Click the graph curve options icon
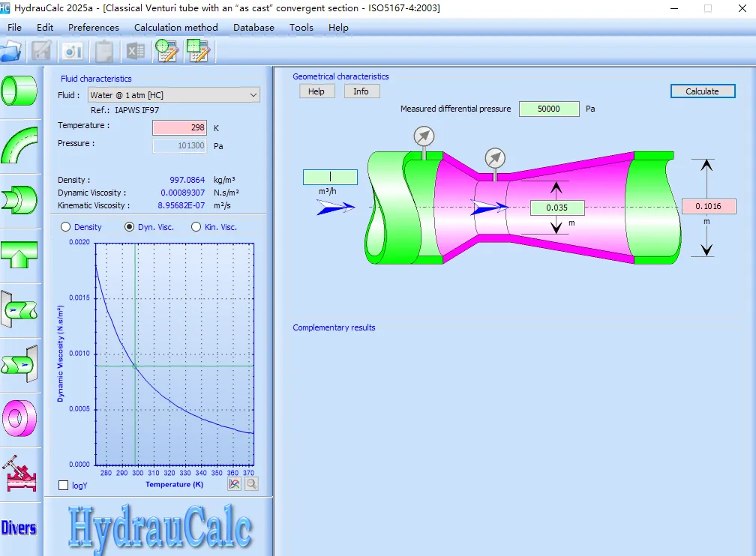 coord(234,484)
